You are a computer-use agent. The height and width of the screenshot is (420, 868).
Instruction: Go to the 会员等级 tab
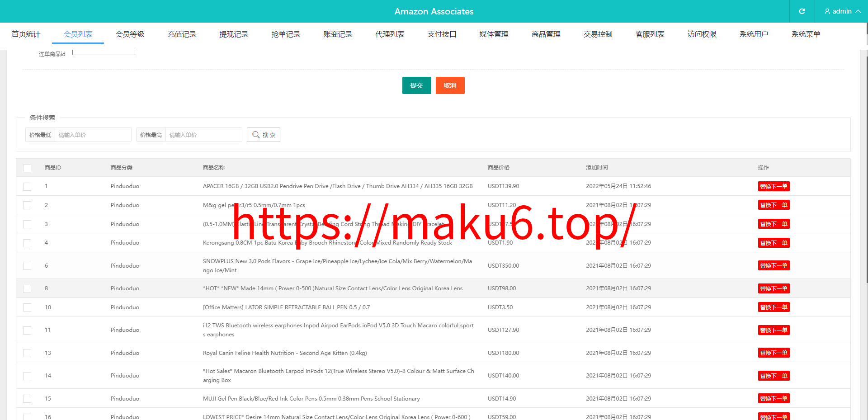click(130, 34)
